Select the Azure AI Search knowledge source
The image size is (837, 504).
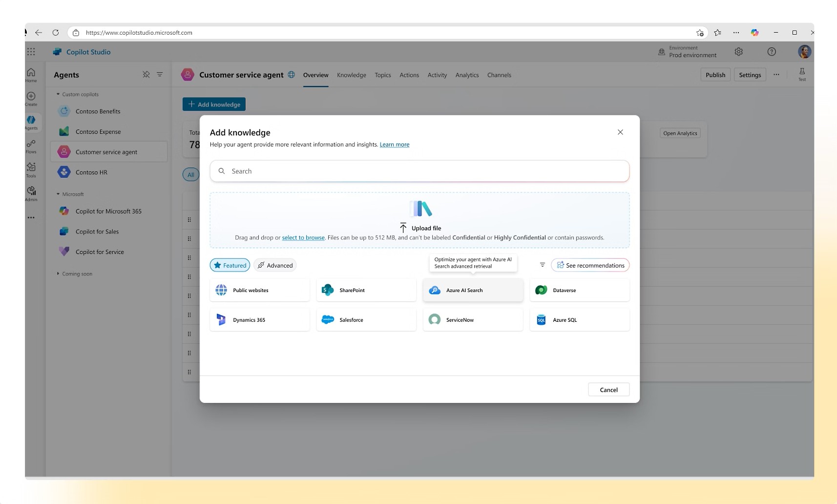[x=473, y=290]
